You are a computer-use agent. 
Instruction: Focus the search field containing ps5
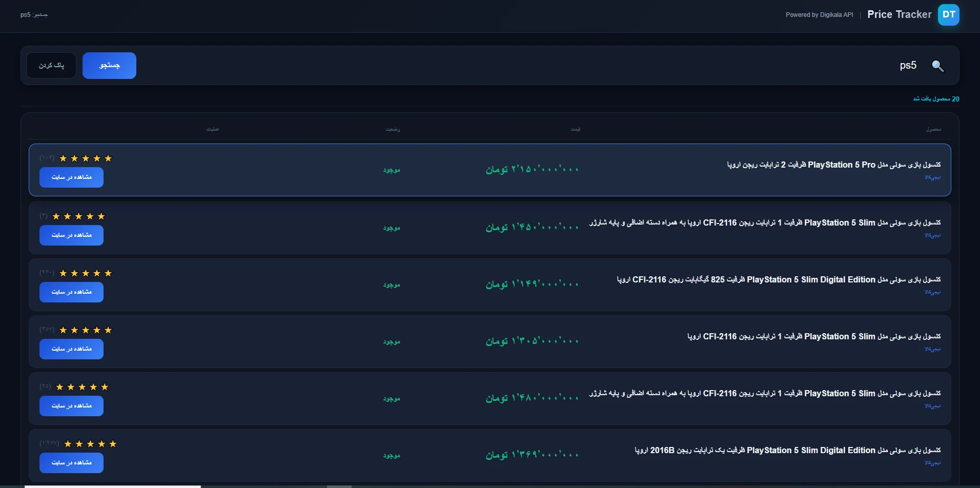533,66
